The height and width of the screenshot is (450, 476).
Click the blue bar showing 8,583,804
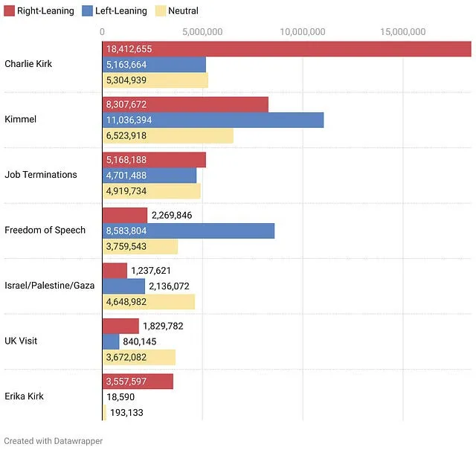coord(188,231)
